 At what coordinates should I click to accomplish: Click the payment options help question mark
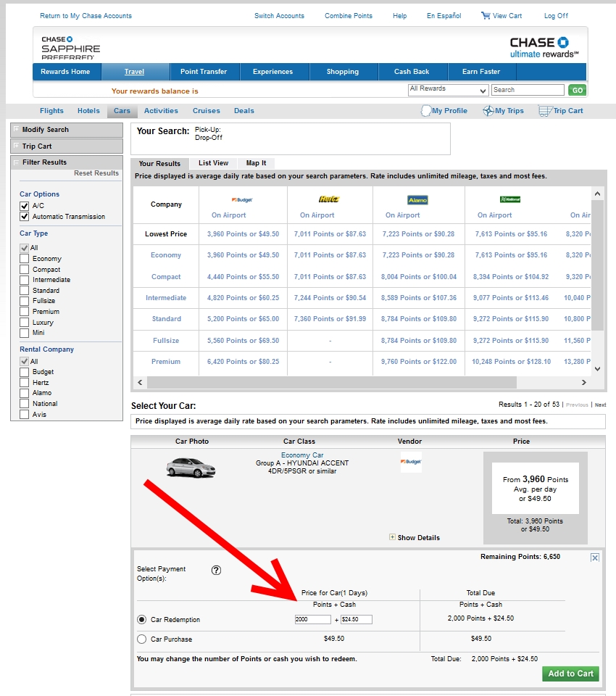pyautogui.click(x=216, y=571)
